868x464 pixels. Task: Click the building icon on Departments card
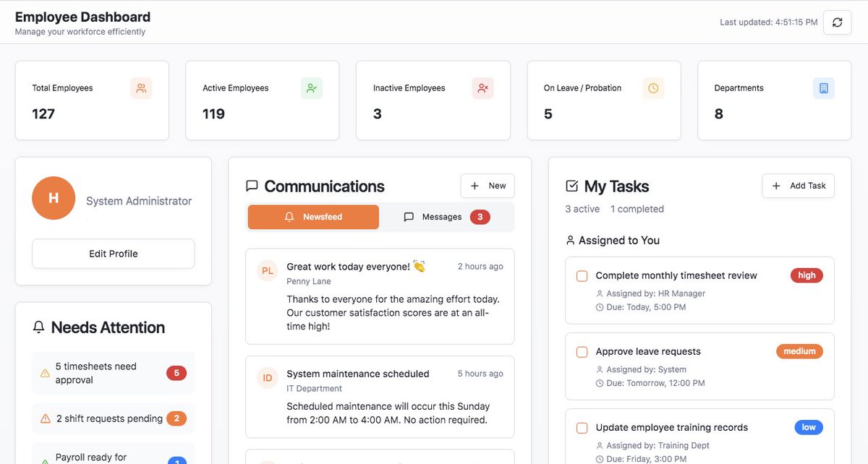pyautogui.click(x=823, y=87)
